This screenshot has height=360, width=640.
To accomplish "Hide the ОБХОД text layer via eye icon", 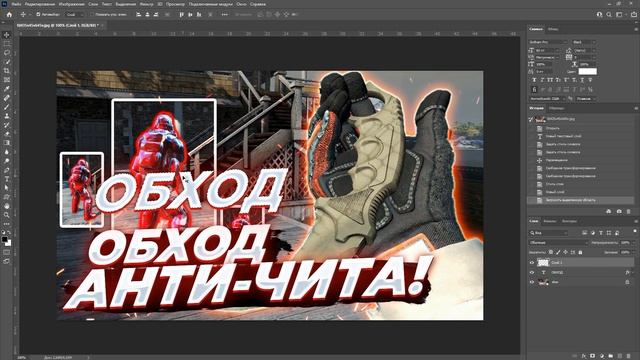I will tap(532, 272).
